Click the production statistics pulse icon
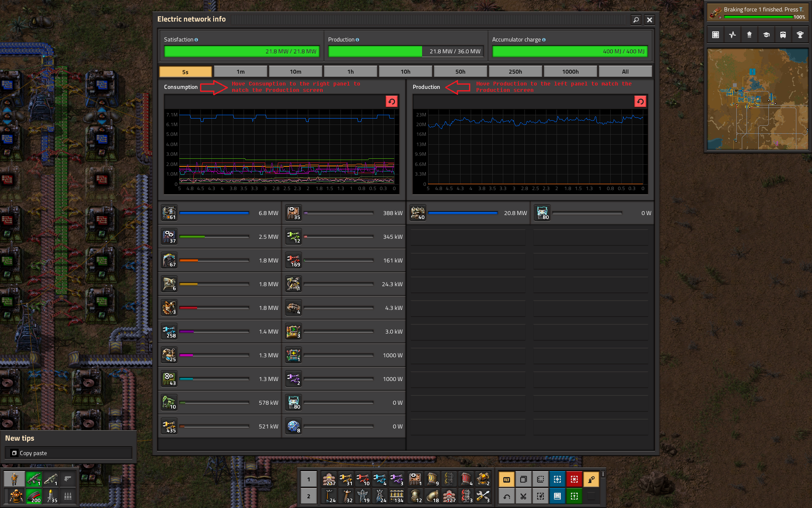The height and width of the screenshot is (508, 812). click(732, 35)
